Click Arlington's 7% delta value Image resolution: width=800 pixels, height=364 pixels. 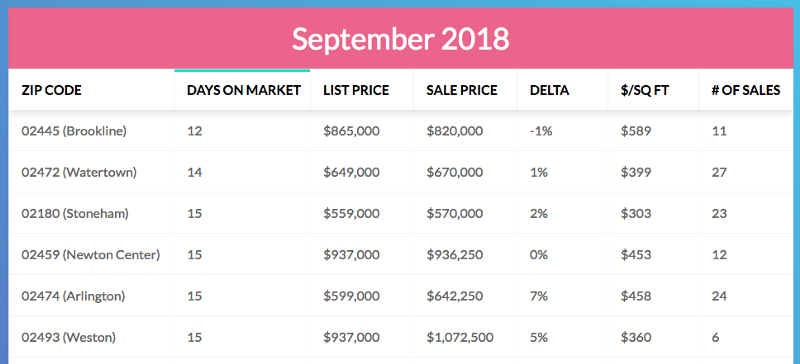tap(539, 296)
